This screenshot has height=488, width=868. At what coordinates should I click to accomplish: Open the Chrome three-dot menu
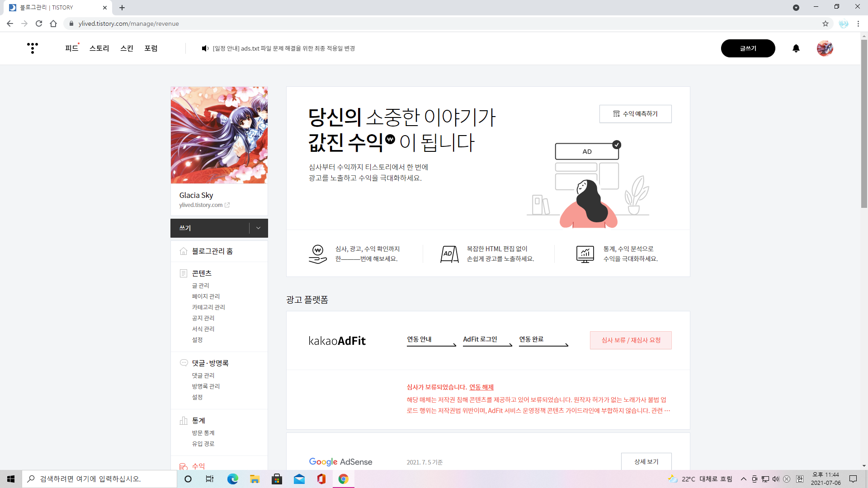[x=858, y=23]
